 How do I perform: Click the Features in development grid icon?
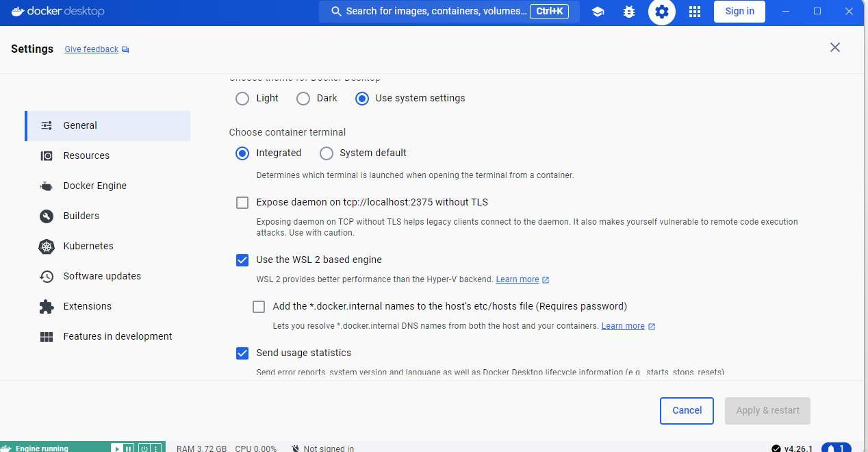coord(47,337)
